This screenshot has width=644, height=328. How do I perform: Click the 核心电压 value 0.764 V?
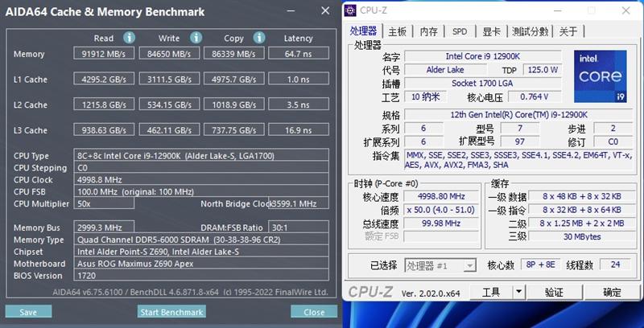click(535, 96)
